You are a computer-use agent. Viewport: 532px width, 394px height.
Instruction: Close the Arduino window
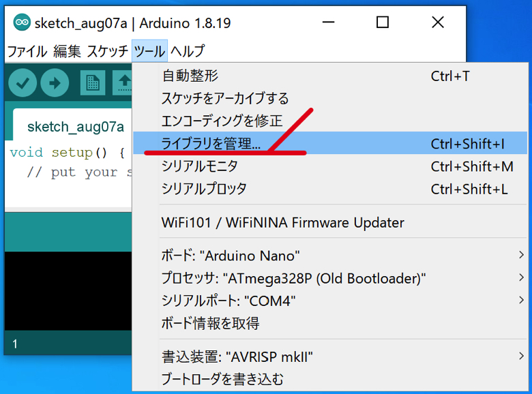tap(438, 22)
